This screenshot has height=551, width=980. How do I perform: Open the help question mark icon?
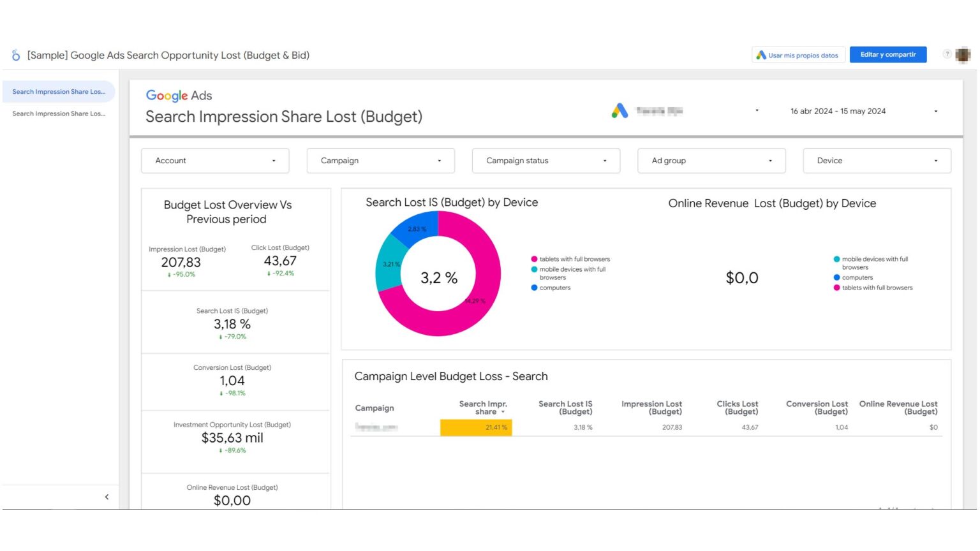pos(947,54)
